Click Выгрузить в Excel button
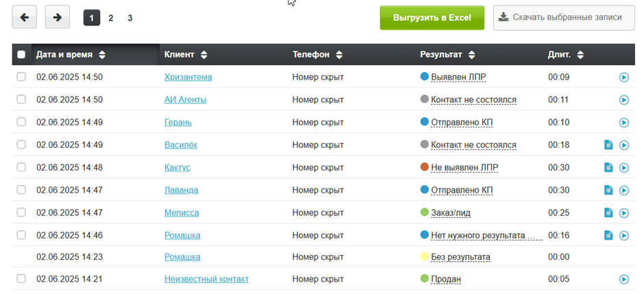Viewport: 644px width, 294px height. pyautogui.click(x=432, y=18)
